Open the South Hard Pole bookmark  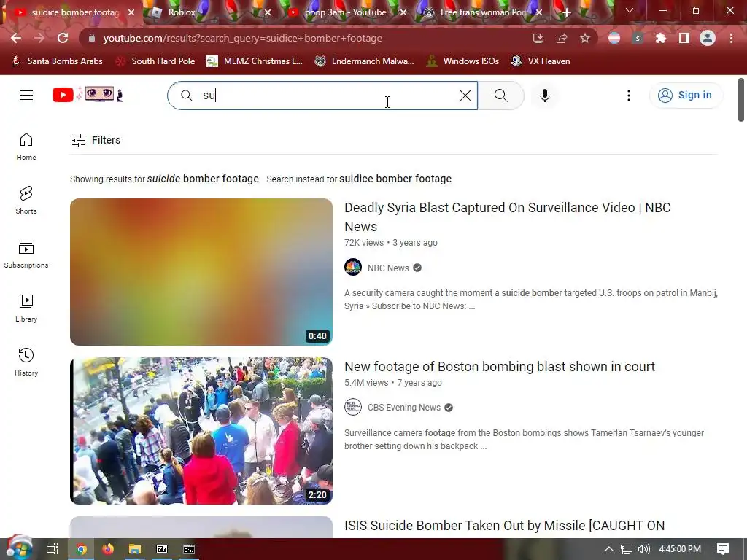tap(156, 61)
